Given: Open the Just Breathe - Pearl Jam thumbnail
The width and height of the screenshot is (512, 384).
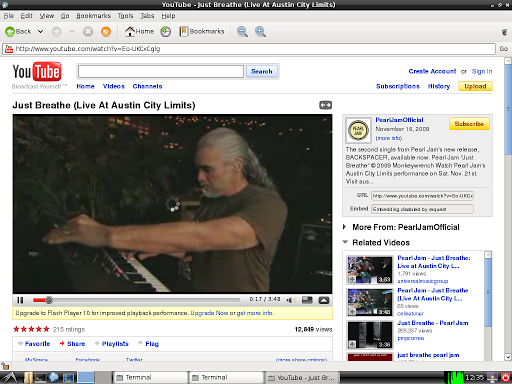Looking at the screenshot, I should tap(370, 335).
